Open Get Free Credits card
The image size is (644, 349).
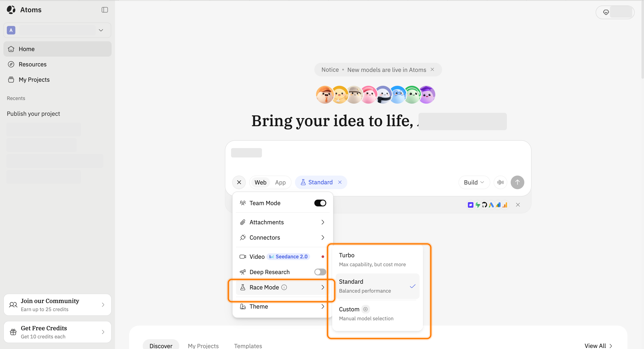(57, 332)
